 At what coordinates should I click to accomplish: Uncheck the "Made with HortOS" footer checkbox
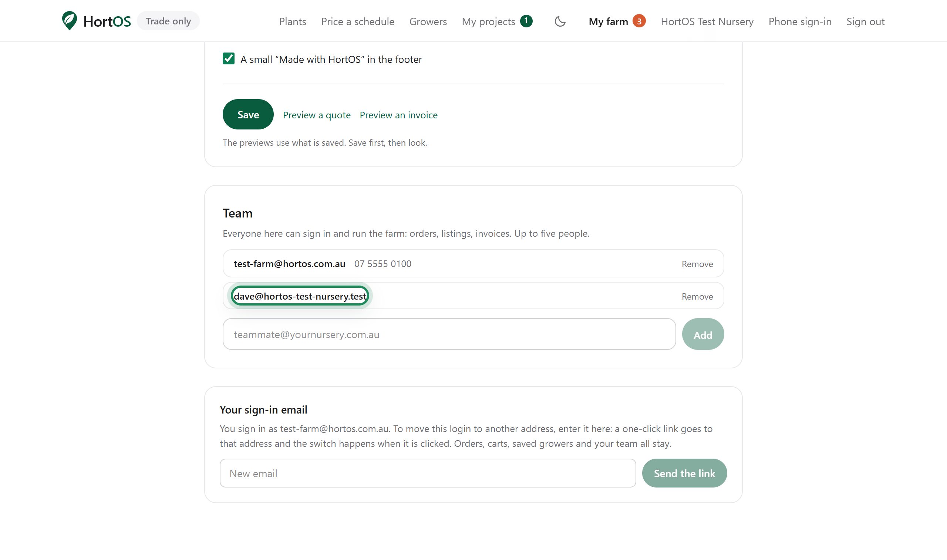[x=228, y=58]
